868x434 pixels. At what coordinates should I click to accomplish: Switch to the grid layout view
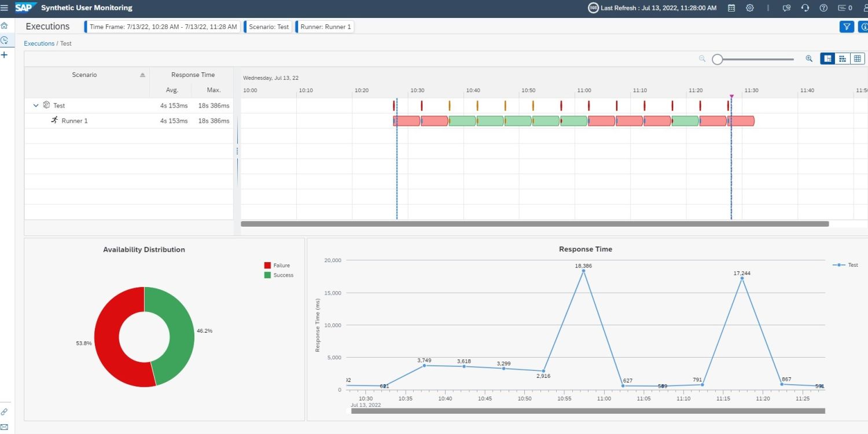pyautogui.click(x=857, y=58)
